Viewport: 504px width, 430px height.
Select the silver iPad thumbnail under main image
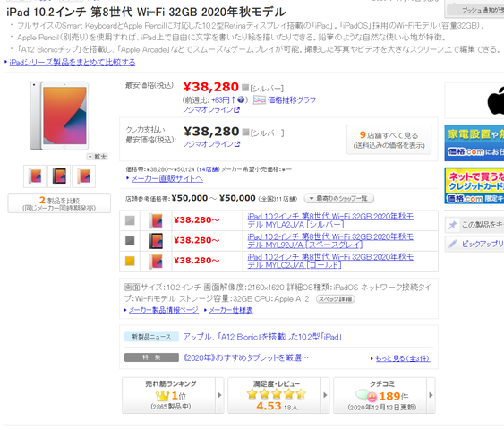pyautogui.click(x=35, y=176)
